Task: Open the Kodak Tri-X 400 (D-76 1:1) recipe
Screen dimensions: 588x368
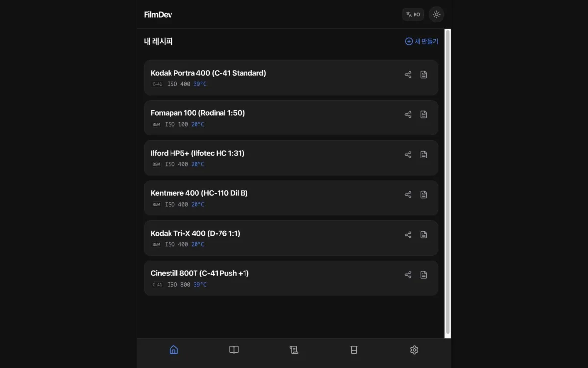Action: tap(291, 238)
